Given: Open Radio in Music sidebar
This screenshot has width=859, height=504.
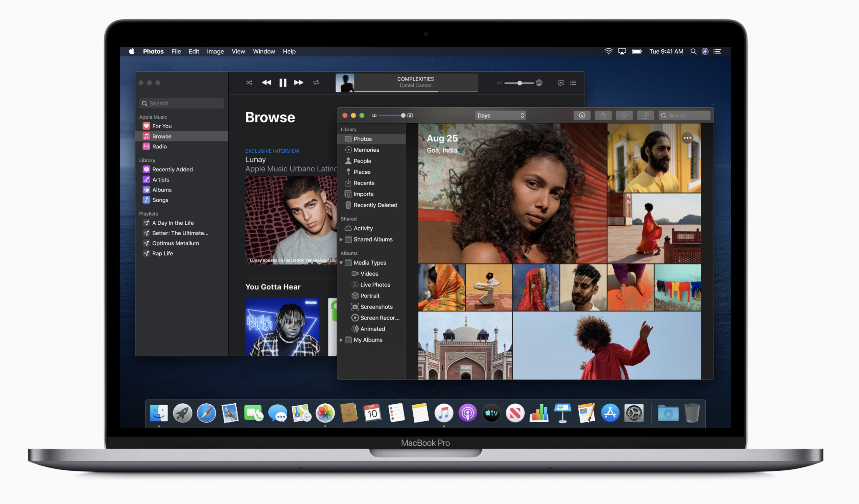Looking at the screenshot, I should pos(182,146).
